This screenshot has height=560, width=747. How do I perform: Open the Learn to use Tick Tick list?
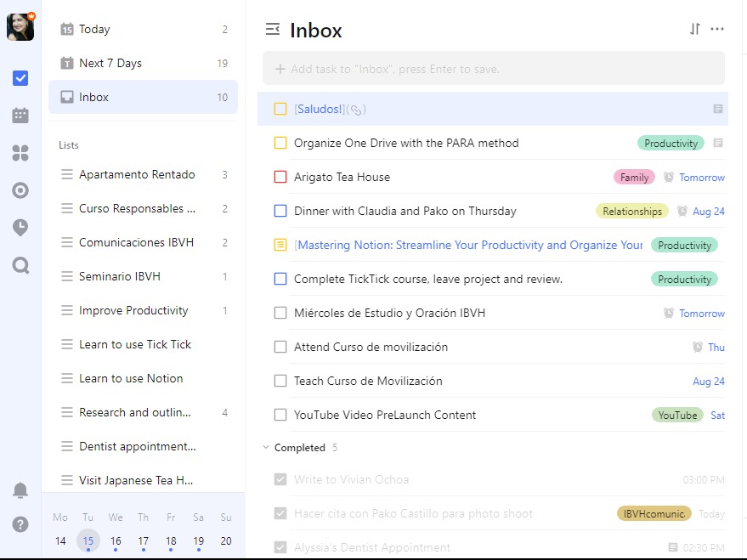pyautogui.click(x=143, y=344)
